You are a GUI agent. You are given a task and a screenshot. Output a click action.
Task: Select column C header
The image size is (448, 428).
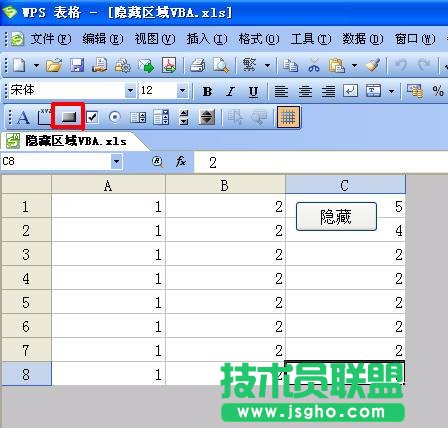(345, 185)
